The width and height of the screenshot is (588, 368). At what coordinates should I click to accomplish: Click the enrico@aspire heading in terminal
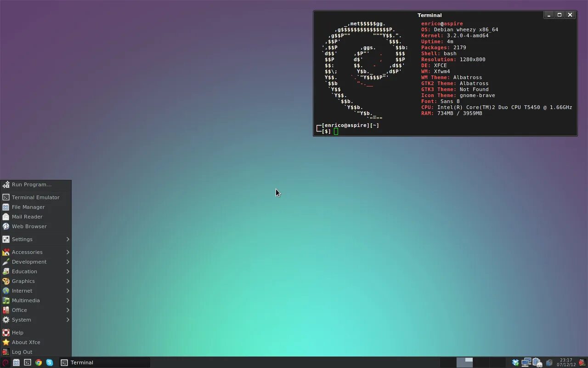pyautogui.click(x=442, y=23)
